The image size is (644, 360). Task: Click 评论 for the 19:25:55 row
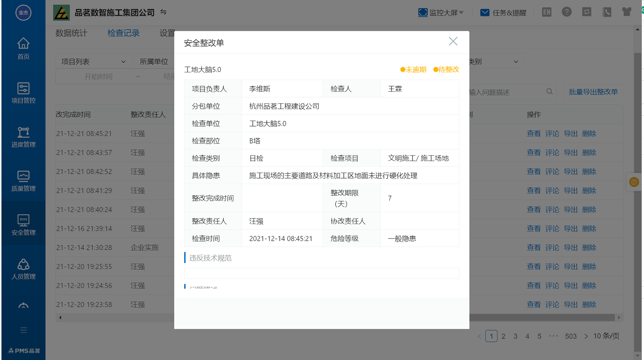(x=552, y=267)
